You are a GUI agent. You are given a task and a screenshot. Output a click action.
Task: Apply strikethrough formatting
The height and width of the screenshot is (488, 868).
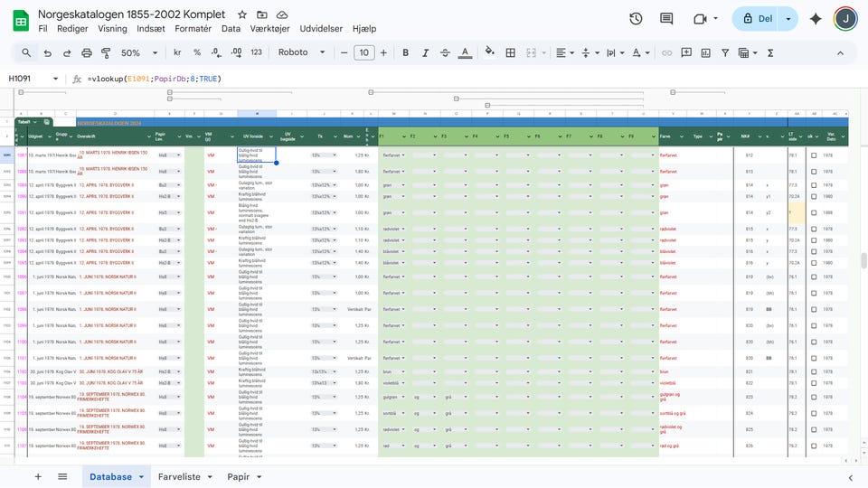tap(446, 53)
